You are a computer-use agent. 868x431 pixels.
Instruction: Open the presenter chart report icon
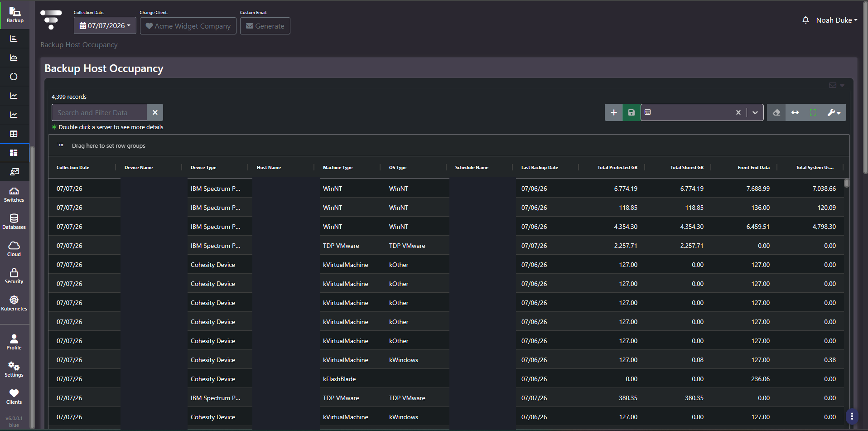click(14, 172)
